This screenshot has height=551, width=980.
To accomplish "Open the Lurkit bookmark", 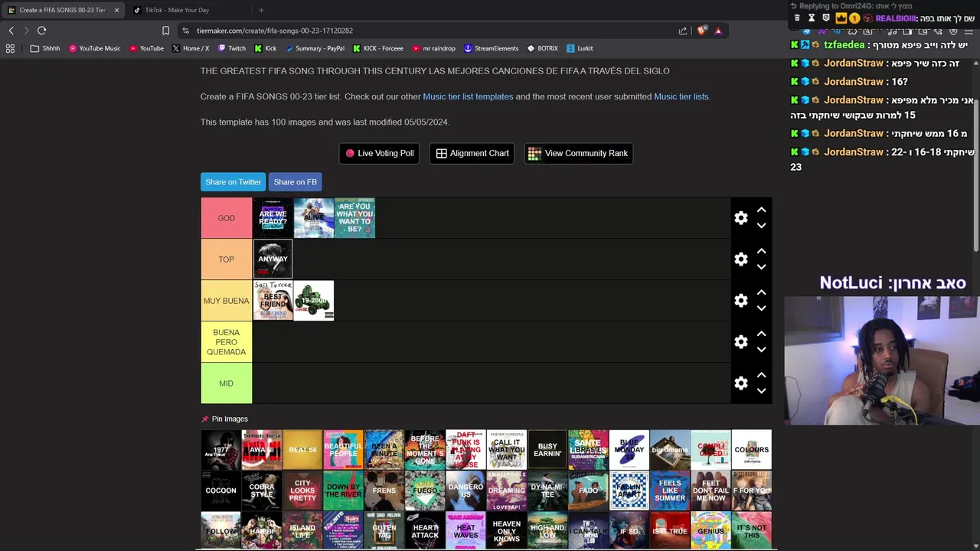I will tap(580, 48).
